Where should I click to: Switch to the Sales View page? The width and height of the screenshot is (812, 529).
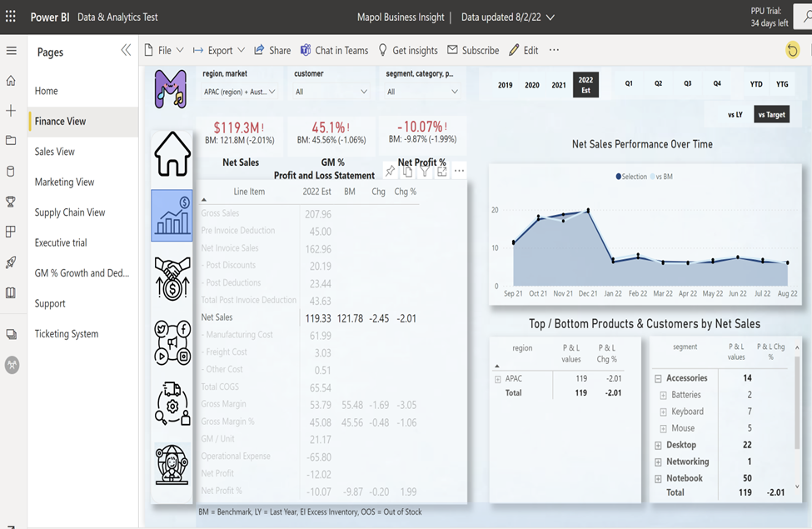click(54, 151)
